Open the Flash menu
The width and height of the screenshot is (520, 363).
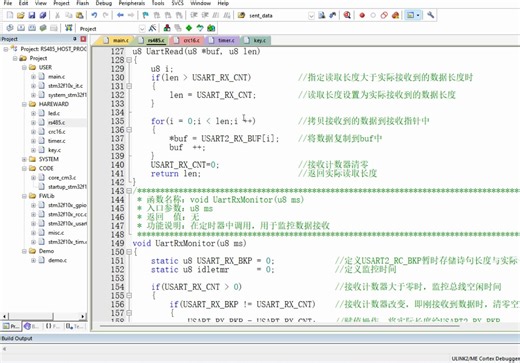coord(82,3)
